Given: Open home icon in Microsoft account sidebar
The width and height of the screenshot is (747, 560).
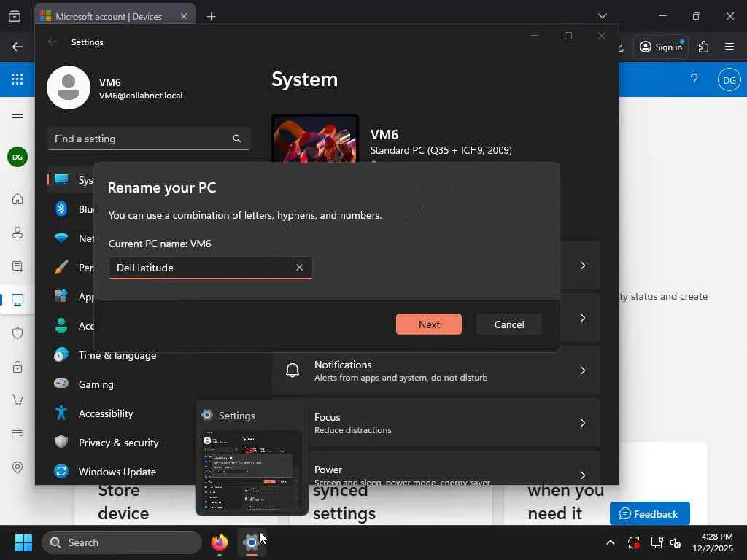Looking at the screenshot, I should tap(18, 198).
